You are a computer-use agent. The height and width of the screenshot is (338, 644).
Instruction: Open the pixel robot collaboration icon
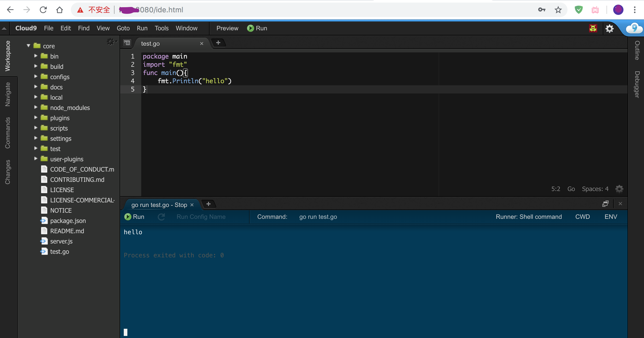coord(593,28)
